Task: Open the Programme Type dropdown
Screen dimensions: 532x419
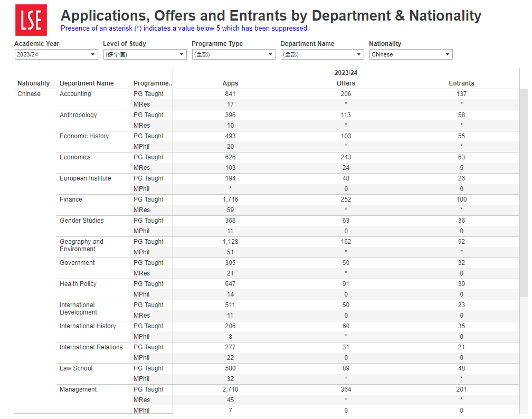Action: coord(233,54)
